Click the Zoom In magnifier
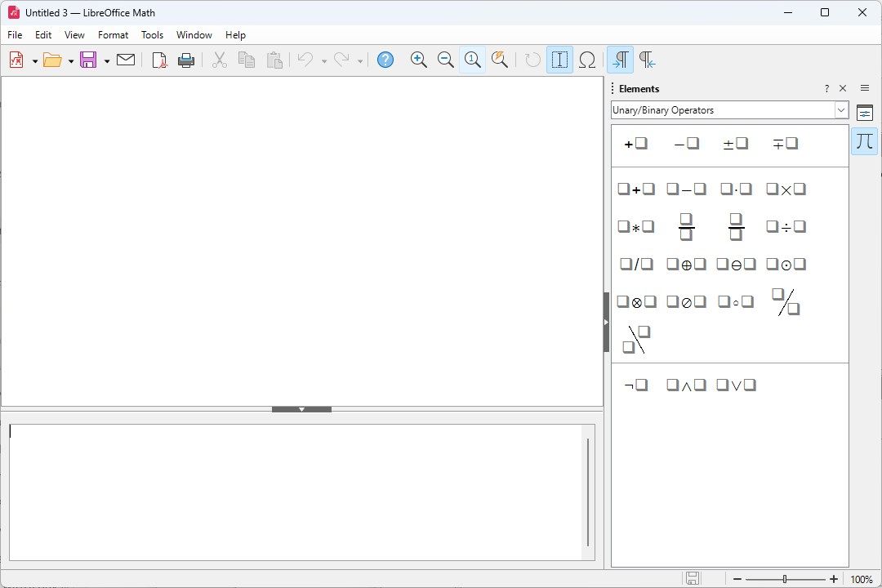The image size is (882, 588). pyautogui.click(x=418, y=60)
